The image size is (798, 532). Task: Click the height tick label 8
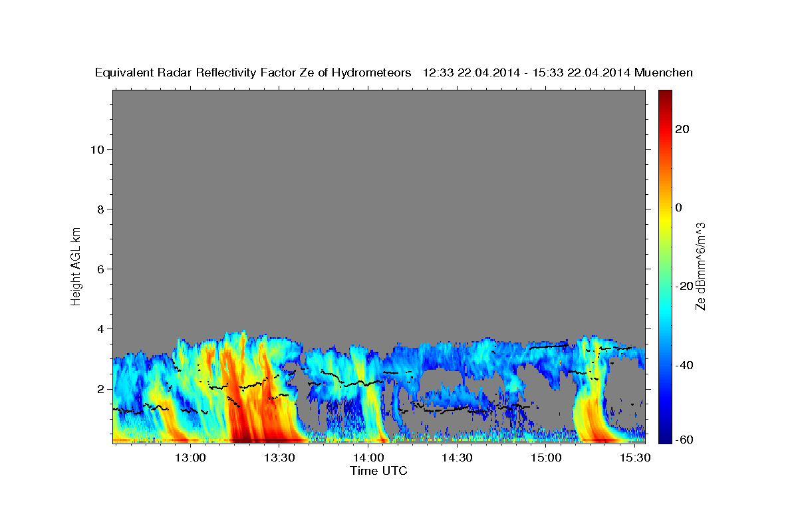pos(101,209)
